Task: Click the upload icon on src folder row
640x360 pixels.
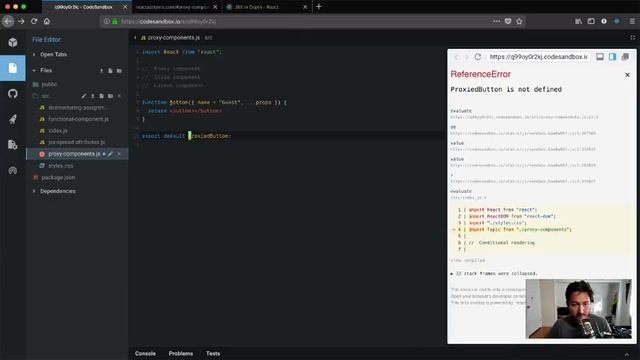Action: point(93,96)
